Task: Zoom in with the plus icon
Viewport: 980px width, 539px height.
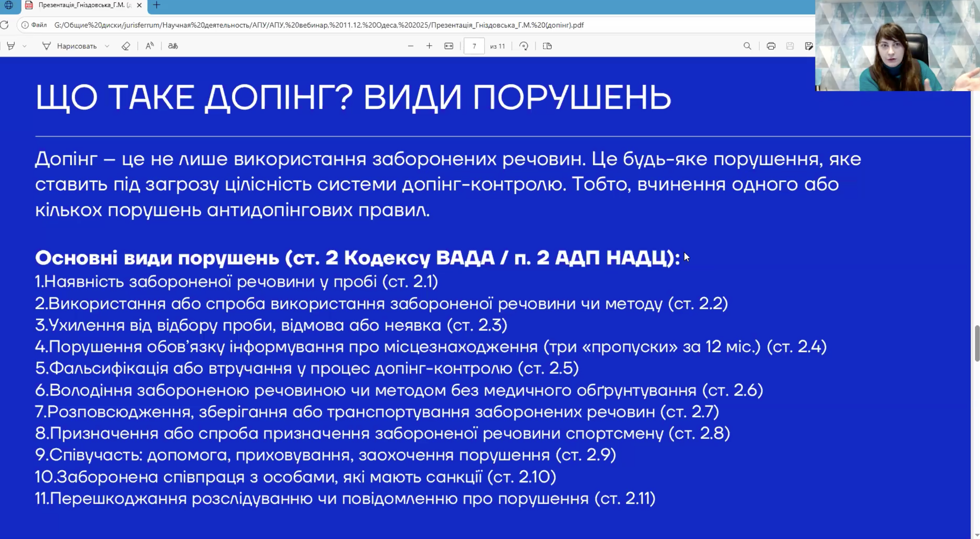Action: [x=429, y=46]
